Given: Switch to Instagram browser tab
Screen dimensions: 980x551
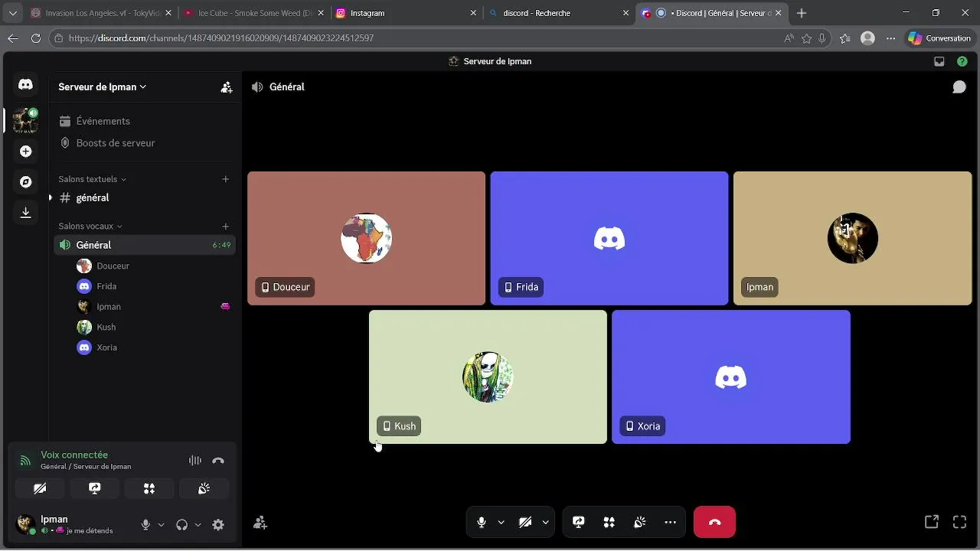Looking at the screenshot, I should point(407,13).
